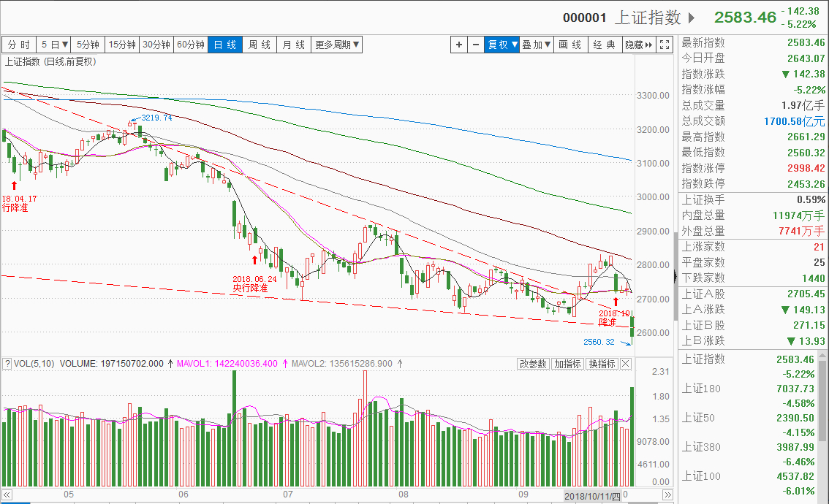The width and height of the screenshot is (829, 504).
Task: Switch to 分时 chart tab
Action: 18,45
